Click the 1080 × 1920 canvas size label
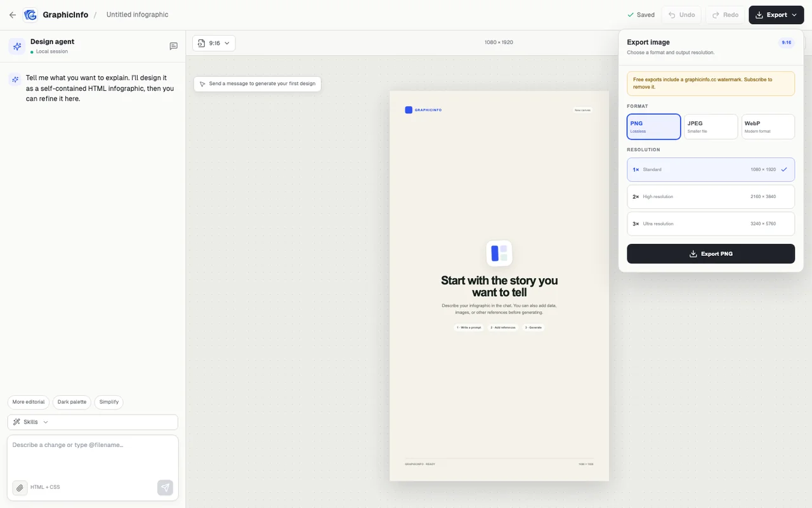This screenshot has width=812, height=508. [x=499, y=43]
